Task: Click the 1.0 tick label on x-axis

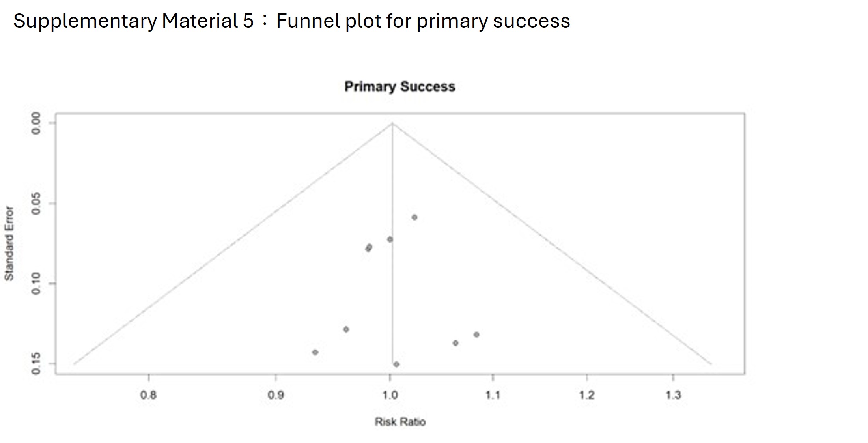Action: click(390, 395)
